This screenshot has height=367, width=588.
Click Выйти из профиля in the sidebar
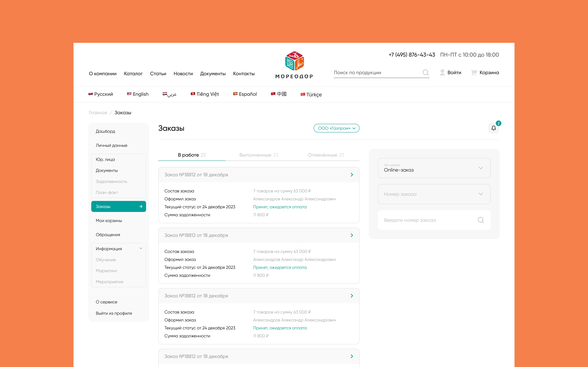114,313
